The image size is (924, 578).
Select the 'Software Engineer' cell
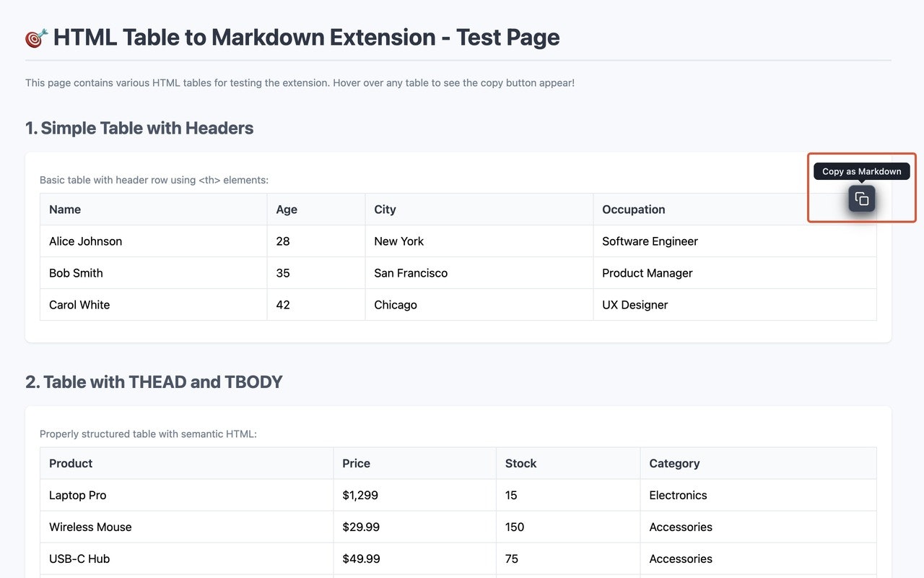pos(735,241)
